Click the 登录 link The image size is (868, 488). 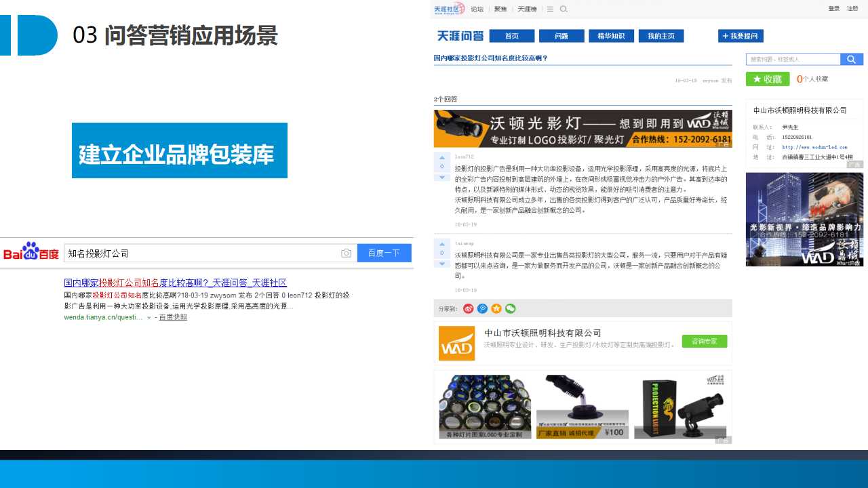click(834, 9)
